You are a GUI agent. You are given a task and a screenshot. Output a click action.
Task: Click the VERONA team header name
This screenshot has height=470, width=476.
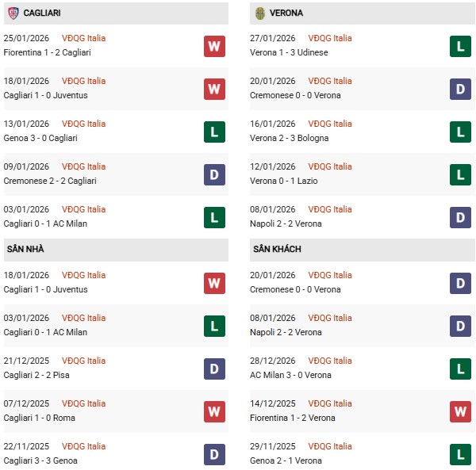pos(286,13)
